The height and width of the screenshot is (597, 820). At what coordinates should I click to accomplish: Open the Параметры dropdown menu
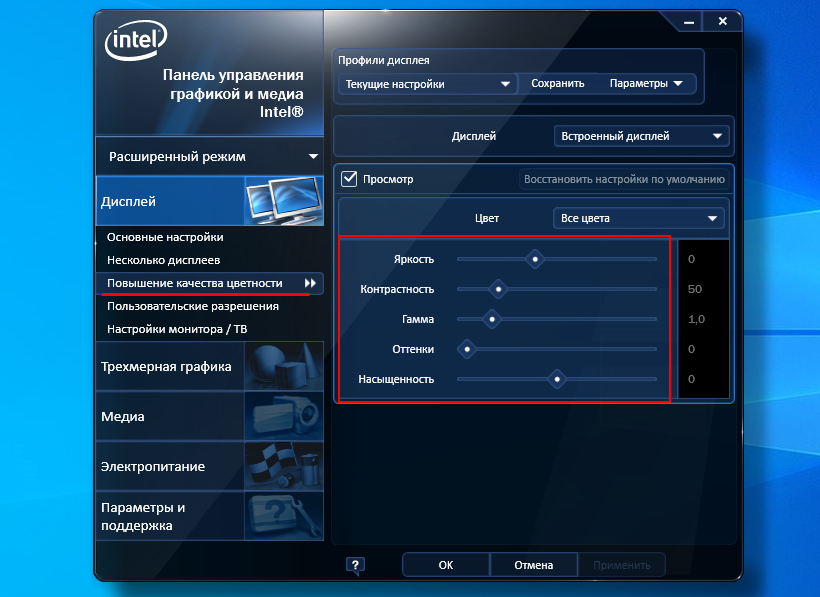click(x=646, y=84)
